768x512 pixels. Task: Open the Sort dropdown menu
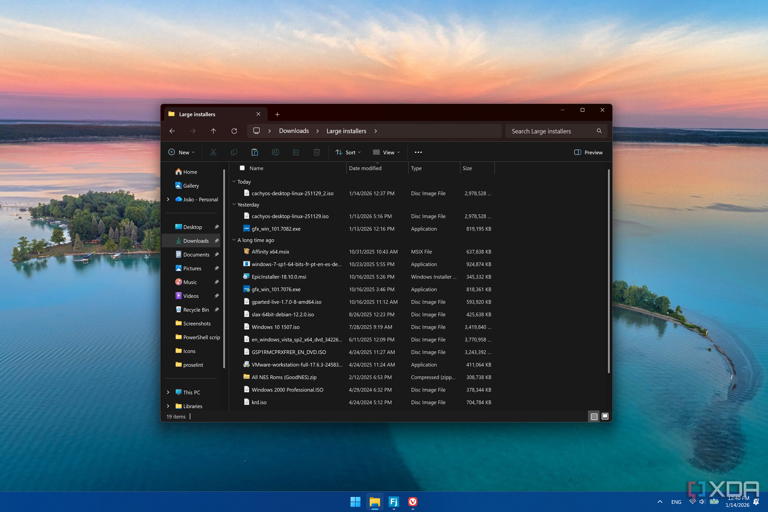pyautogui.click(x=346, y=152)
